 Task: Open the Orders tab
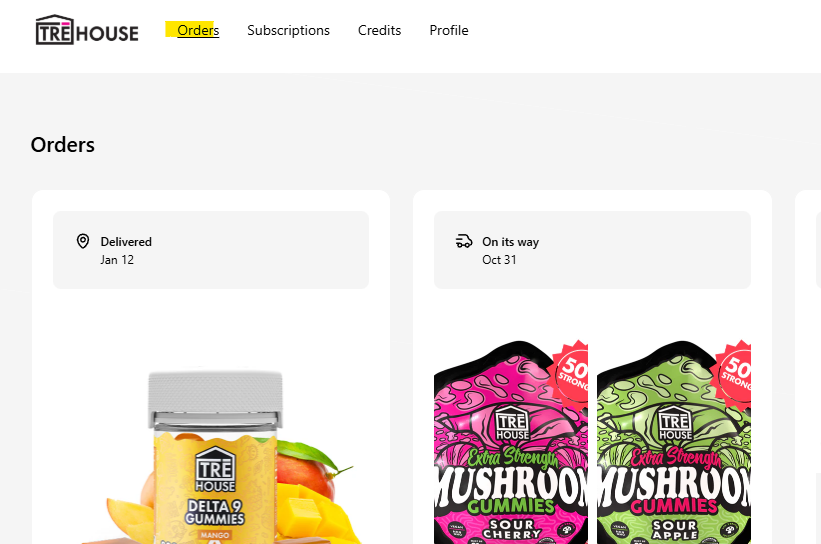(198, 30)
